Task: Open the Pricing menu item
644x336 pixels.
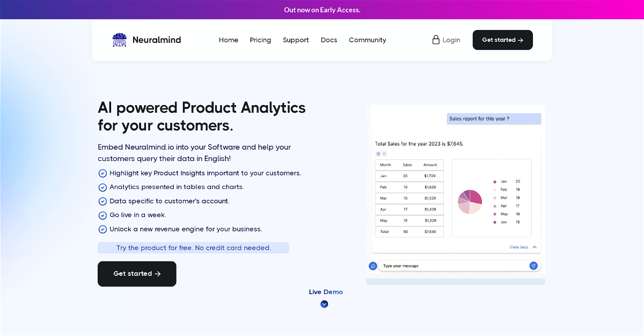Action: [260, 40]
